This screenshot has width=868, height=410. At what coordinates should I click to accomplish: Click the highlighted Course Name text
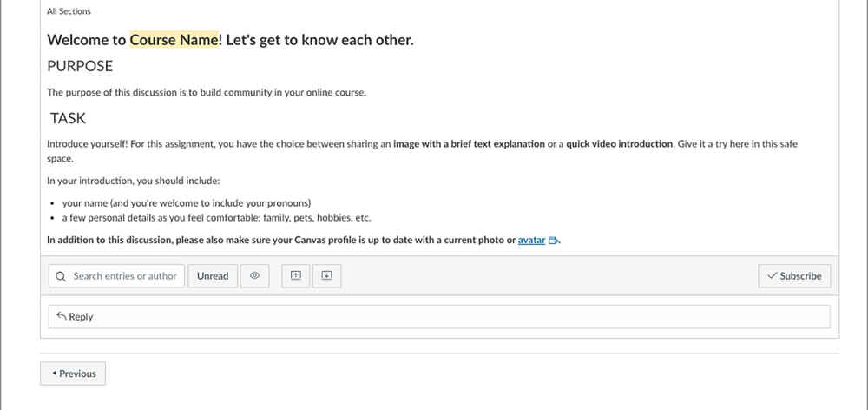[x=174, y=40]
